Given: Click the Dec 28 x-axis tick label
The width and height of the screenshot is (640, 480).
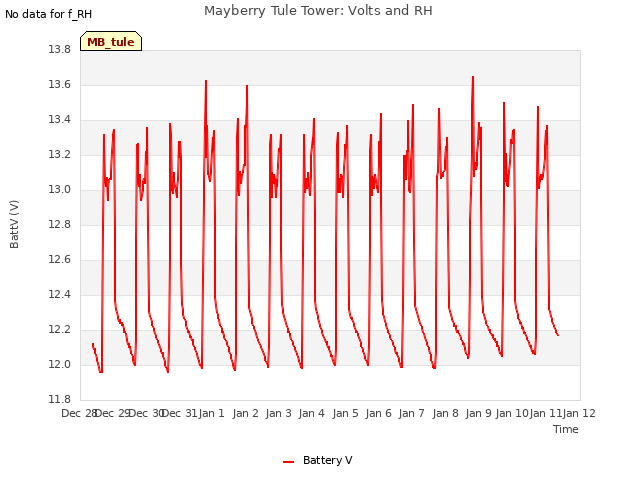Looking at the screenshot, I should coord(78,413).
